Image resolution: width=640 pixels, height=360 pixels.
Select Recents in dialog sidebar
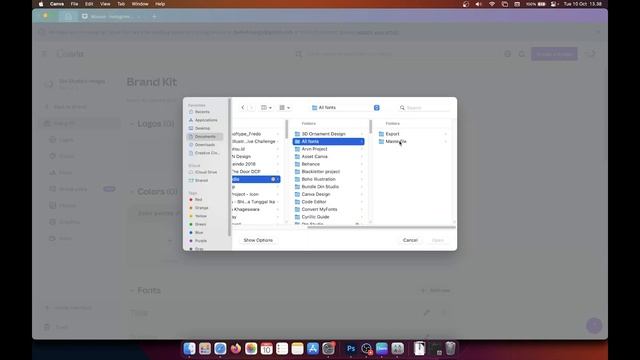coord(202,112)
